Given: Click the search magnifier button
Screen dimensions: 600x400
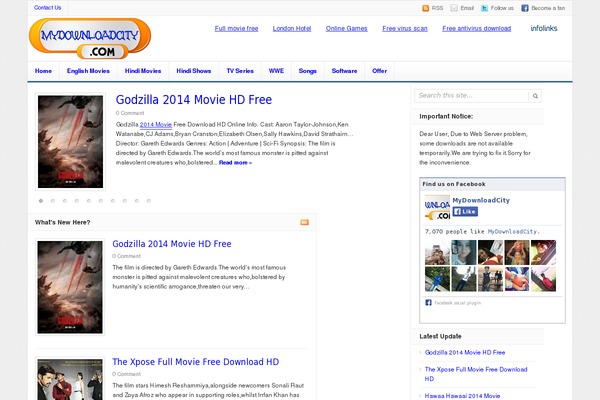Looking at the screenshot, I should click(x=535, y=96).
